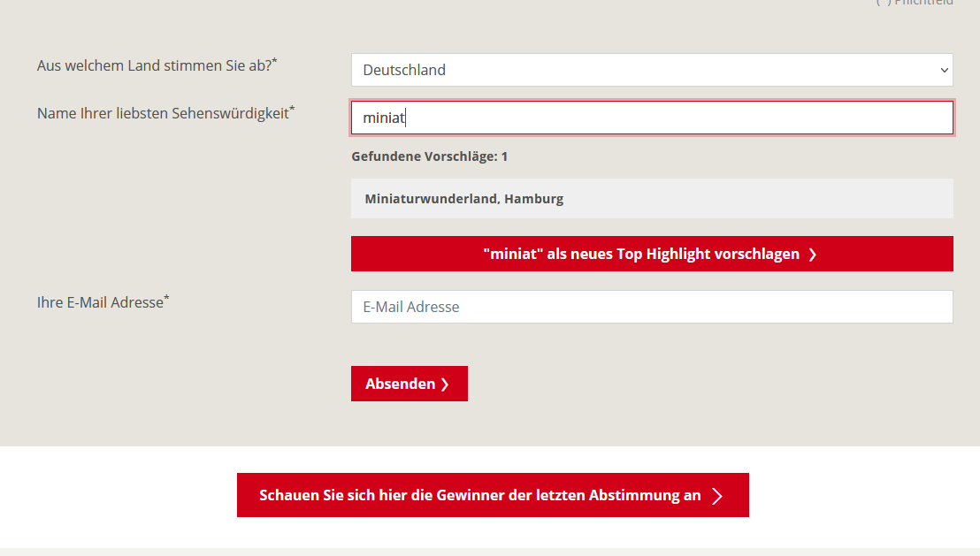
Task: Focus the attraction field containing "miniat"
Action: point(652,118)
